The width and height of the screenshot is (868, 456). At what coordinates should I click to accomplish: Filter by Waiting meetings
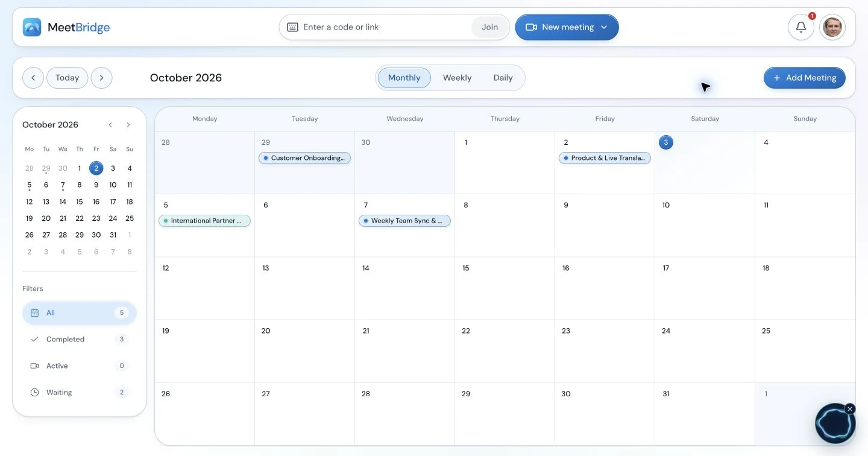point(80,393)
